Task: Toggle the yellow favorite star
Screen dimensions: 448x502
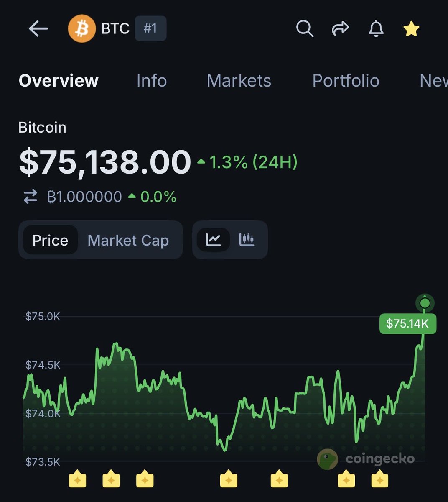Action: click(411, 29)
